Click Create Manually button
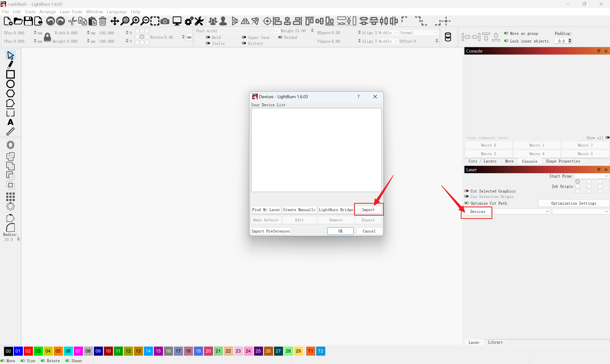Screen dimensions: 610x364 299,210
